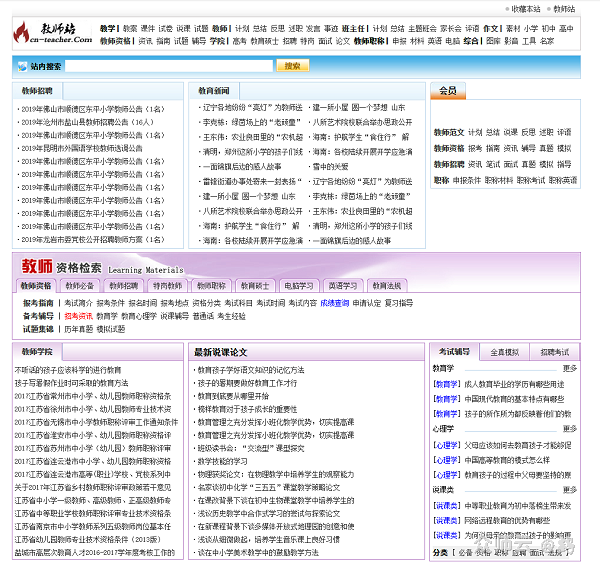The width and height of the screenshot is (600, 562).
Task: Click the red 报考资讯 link
Action: (x=78, y=315)
